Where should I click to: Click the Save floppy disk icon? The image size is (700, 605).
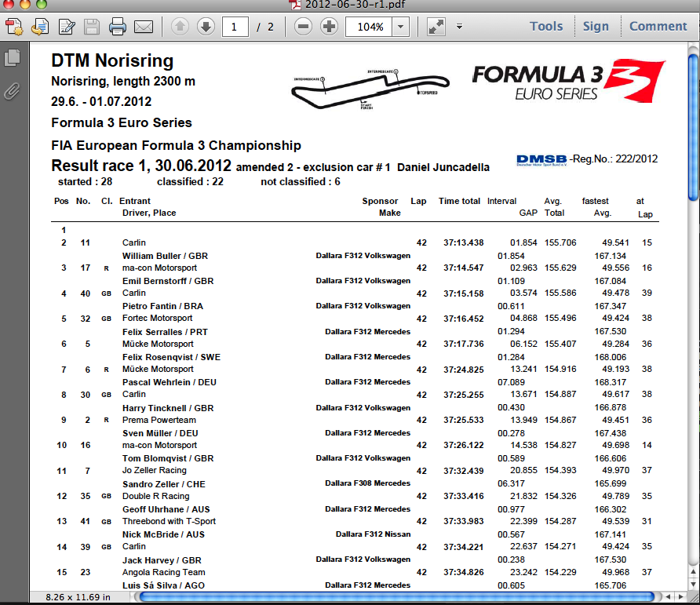click(92, 27)
